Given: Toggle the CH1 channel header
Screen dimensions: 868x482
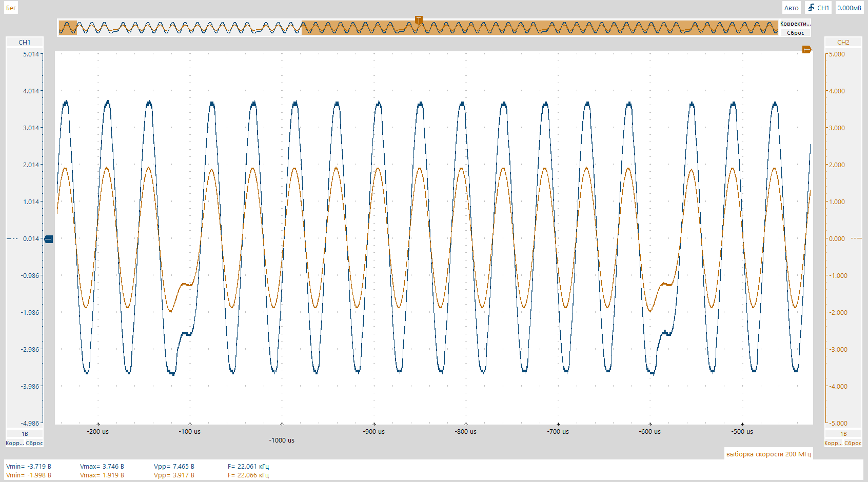Looking at the screenshot, I should pos(25,42).
